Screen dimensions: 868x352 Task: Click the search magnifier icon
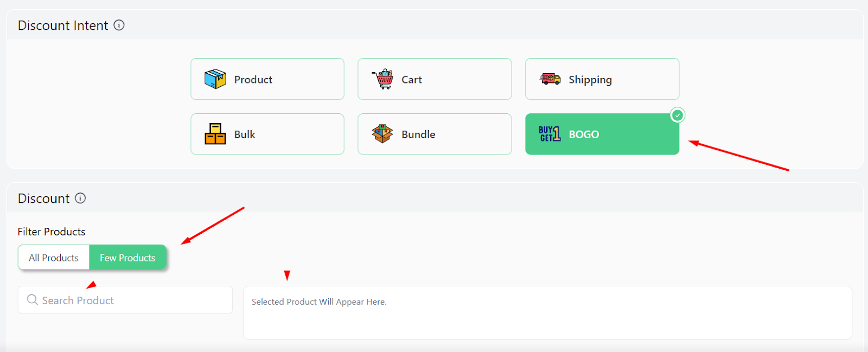[x=33, y=300]
